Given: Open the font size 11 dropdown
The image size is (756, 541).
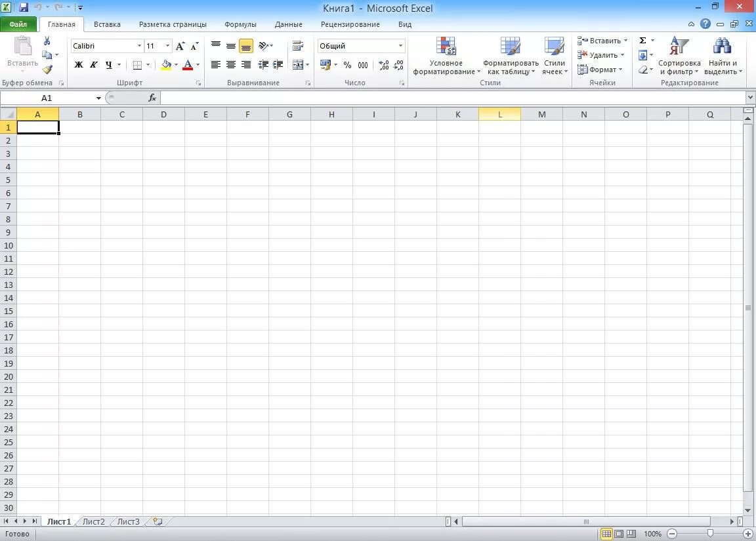Looking at the screenshot, I should pos(167,46).
